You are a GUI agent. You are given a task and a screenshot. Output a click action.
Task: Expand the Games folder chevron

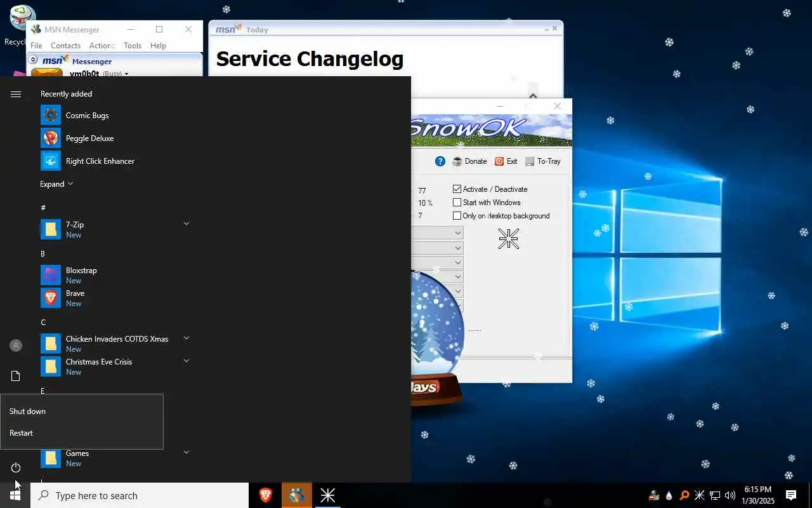[187, 452]
